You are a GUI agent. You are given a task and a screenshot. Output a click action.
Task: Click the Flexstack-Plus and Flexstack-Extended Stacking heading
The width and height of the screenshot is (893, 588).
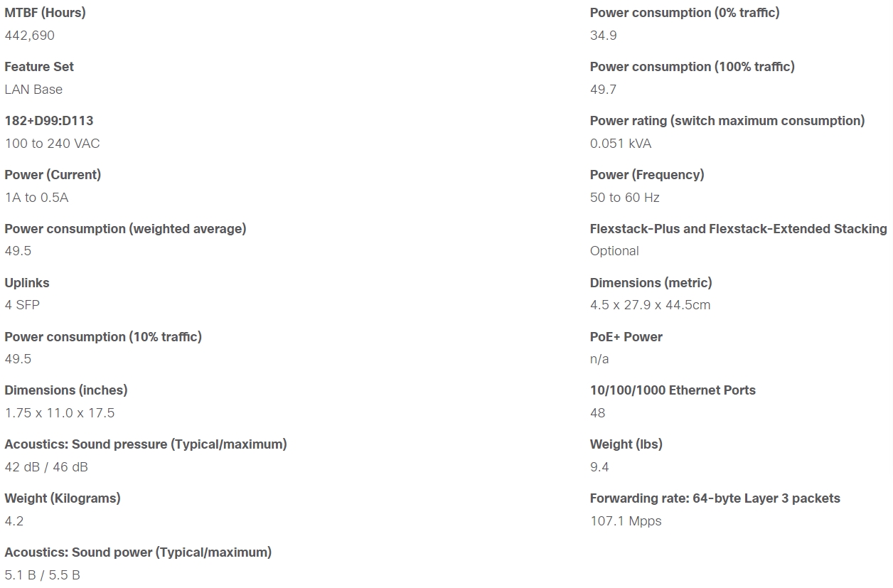tap(738, 229)
